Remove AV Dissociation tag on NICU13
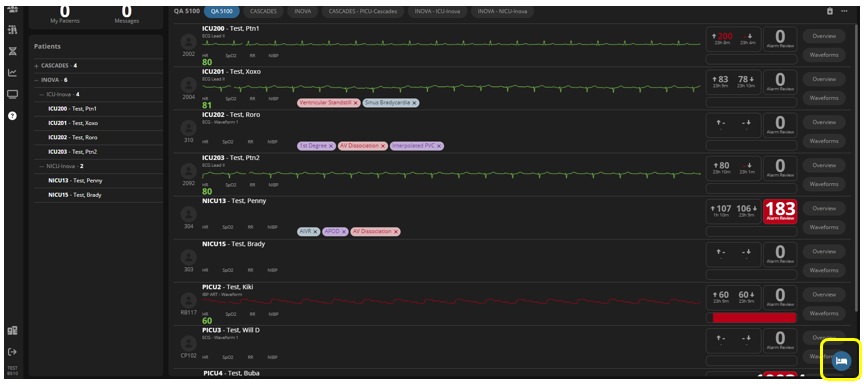Screen dimensions: 864x387 click(x=396, y=232)
